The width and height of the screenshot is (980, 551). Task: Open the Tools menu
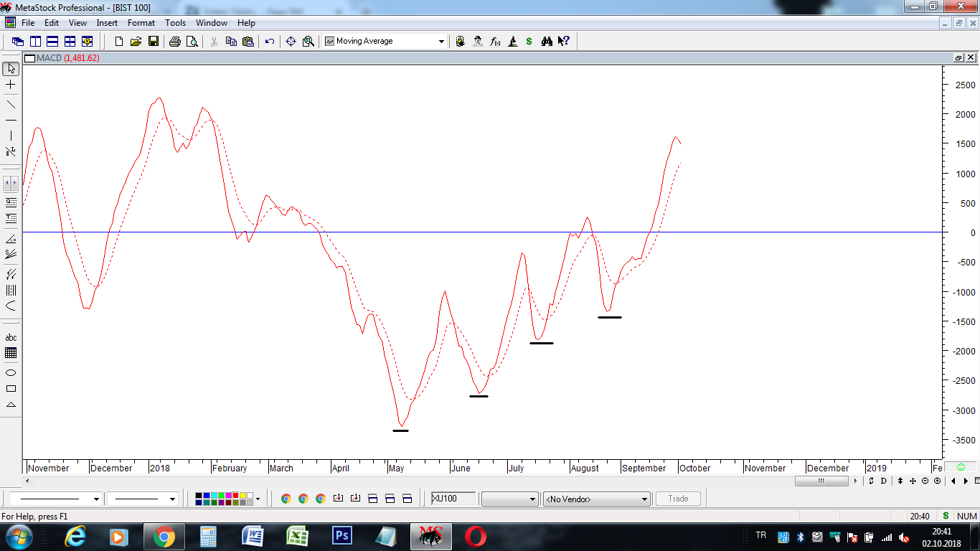click(176, 23)
